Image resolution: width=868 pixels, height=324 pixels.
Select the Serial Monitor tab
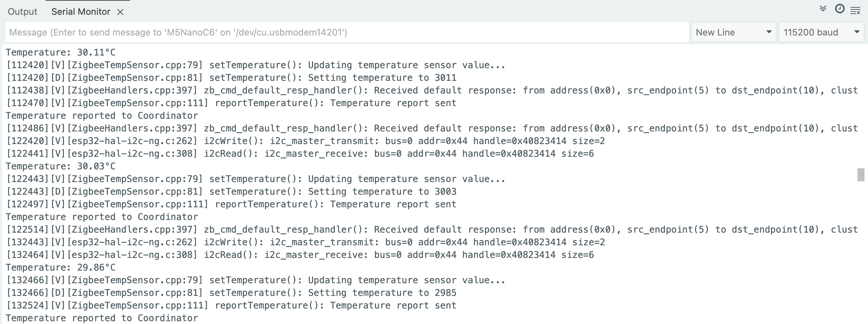[x=81, y=12]
